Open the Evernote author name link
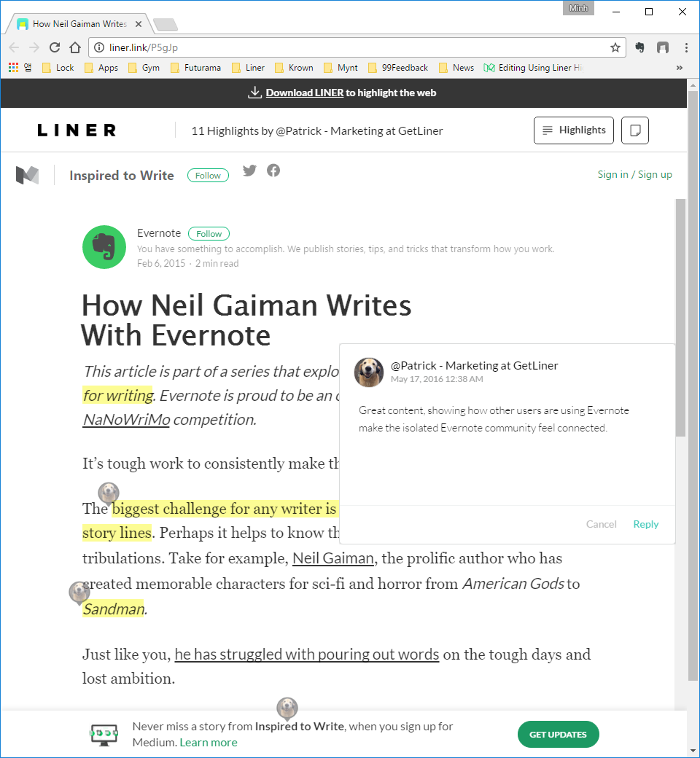Viewport: 700px width, 758px height. coord(159,233)
